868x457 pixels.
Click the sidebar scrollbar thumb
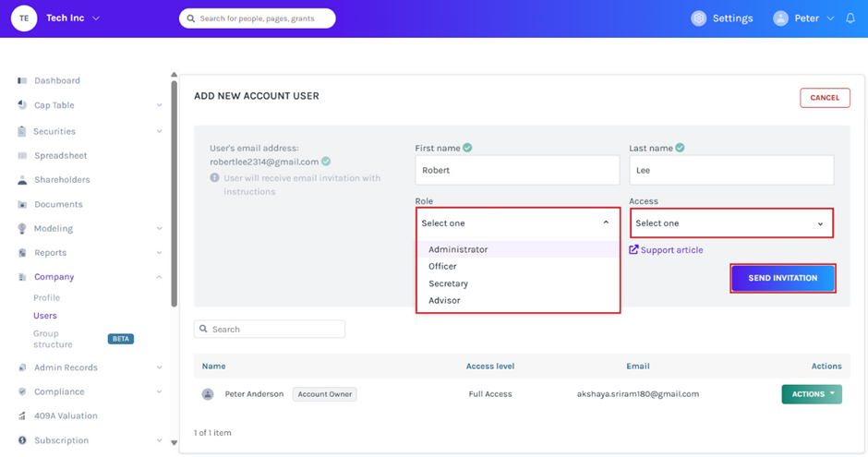pyautogui.click(x=174, y=194)
